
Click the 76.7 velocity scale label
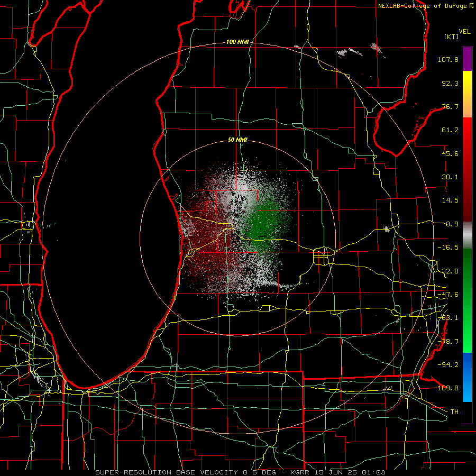pos(450,106)
